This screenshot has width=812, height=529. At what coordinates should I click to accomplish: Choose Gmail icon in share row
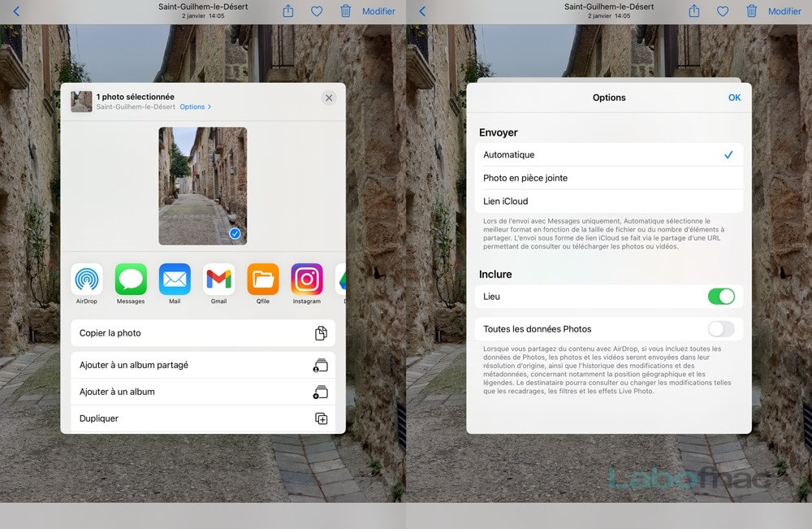tap(218, 280)
